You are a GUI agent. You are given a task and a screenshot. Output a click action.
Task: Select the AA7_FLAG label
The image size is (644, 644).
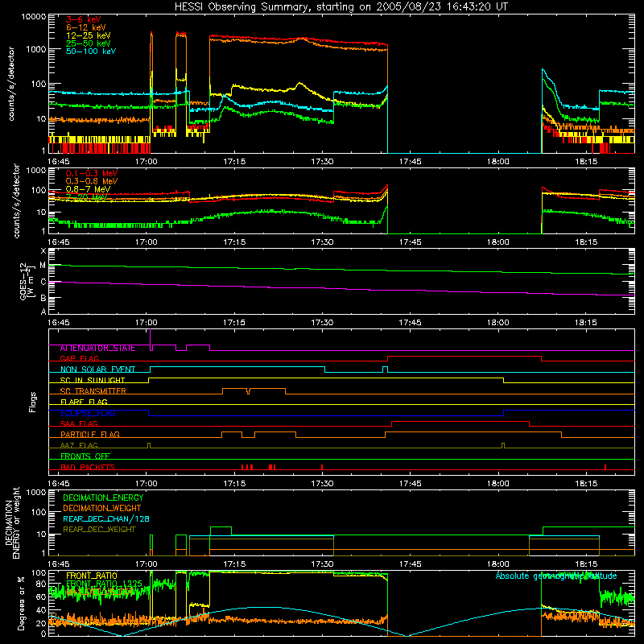(x=79, y=445)
